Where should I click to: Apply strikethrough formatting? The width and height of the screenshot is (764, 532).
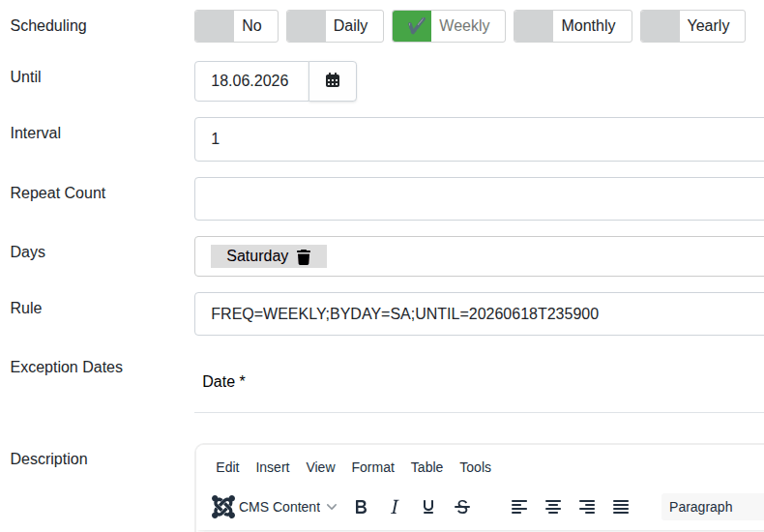[462, 507]
